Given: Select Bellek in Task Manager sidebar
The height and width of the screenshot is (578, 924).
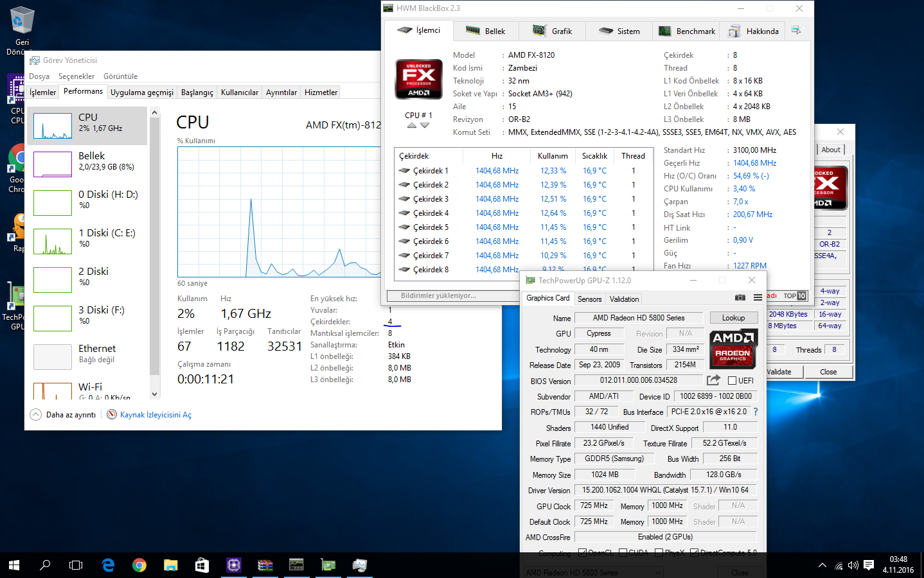Looking at the screenshot, I should pyautogui.click(x=87, y=164).
